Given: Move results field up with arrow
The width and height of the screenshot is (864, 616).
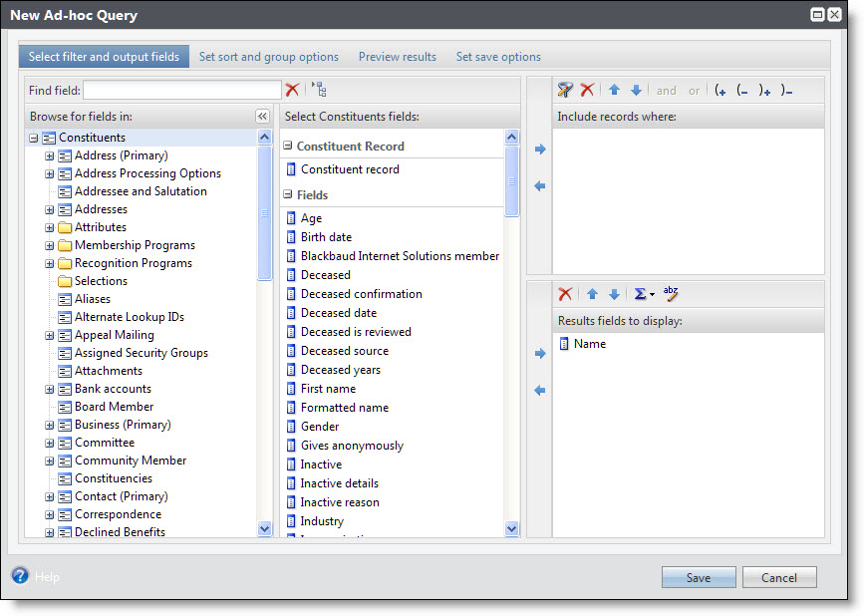Looking at the screenshot, I should pos(592,294).
